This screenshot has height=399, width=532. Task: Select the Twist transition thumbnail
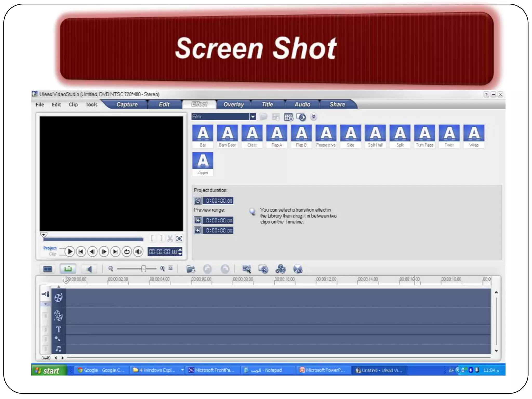click(x=449, y=136)
